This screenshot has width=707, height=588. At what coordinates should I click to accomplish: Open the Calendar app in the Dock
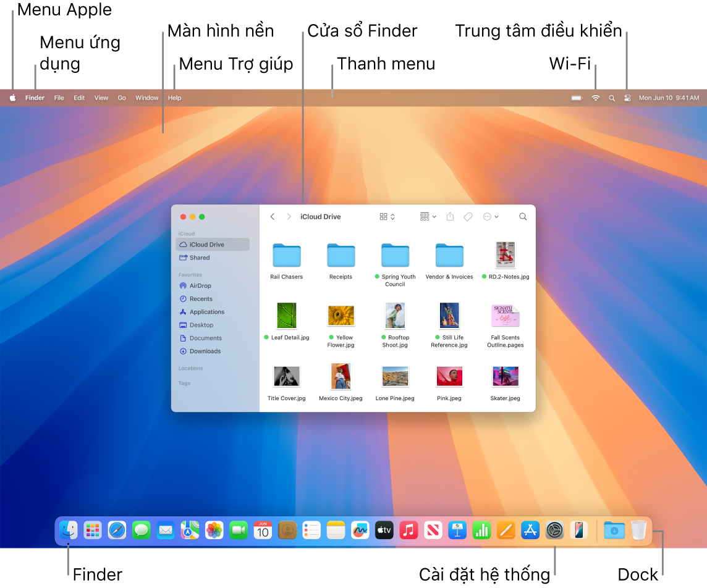click(x=263, y=530)
